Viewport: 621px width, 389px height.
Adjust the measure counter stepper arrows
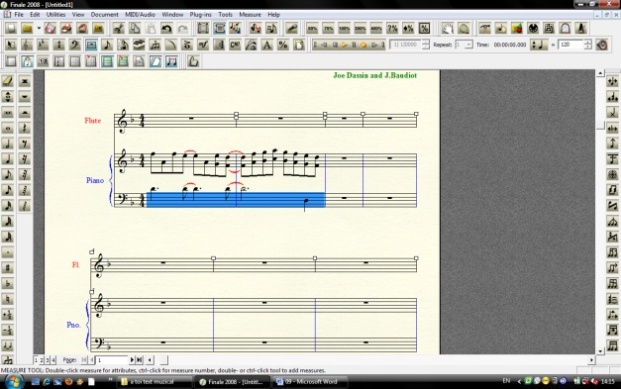[425, 44]
